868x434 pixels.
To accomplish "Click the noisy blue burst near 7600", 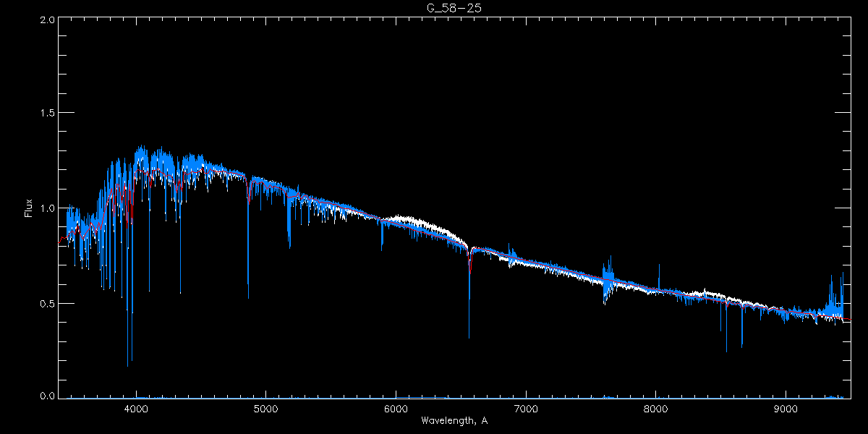I will coord(608,280).
